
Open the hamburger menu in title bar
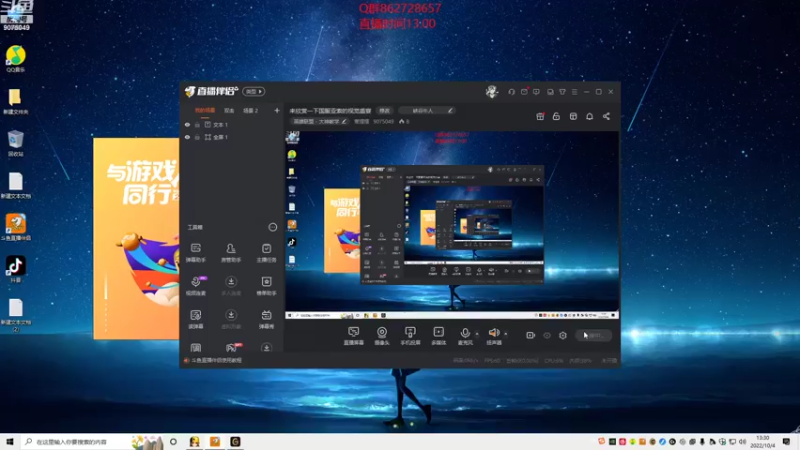coord(574,92)
